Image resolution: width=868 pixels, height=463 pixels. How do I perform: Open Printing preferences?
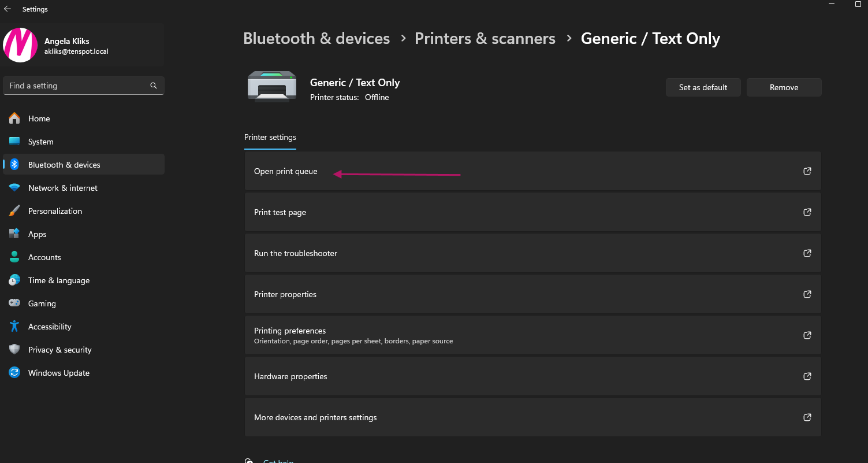(x=532, y=335)
